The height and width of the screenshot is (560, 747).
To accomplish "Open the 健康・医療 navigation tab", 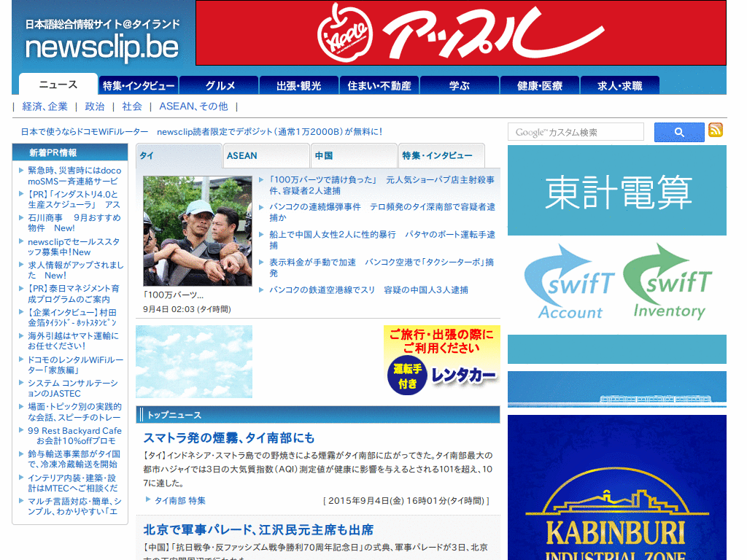I will 540,86.
